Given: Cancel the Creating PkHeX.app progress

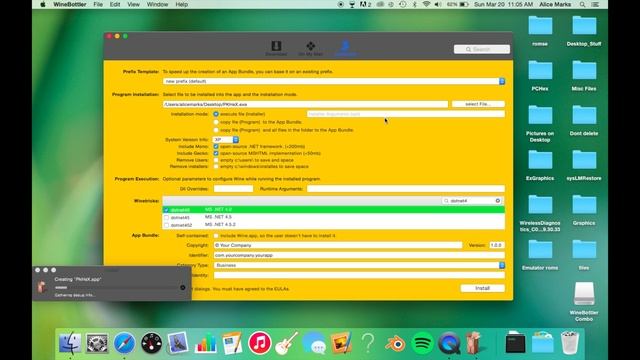Looking at the screenshot, I should pyautogui.click(x=182, y=287).
